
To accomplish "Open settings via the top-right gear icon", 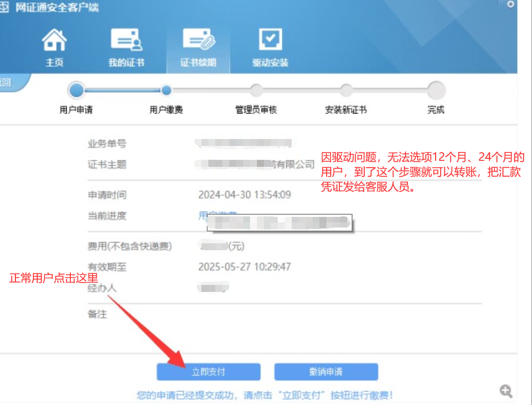I will (511, 4).
